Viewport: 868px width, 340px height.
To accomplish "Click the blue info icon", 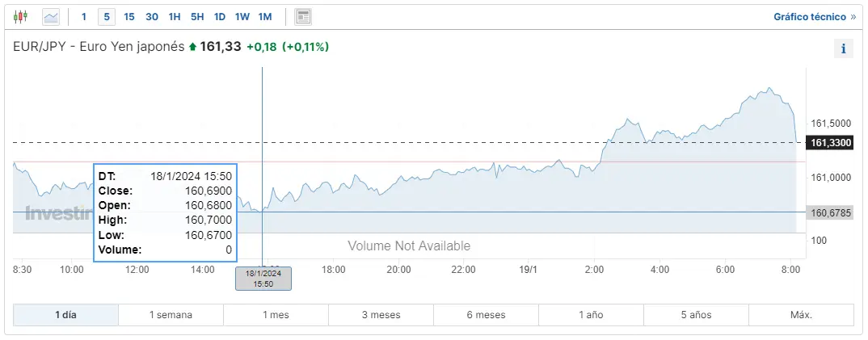I will [844, 48].
